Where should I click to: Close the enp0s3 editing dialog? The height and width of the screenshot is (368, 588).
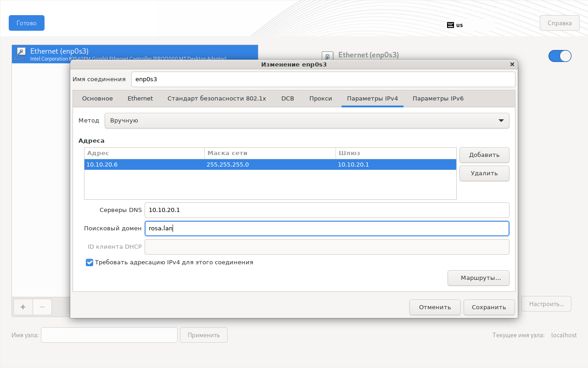tap(512, 65)
